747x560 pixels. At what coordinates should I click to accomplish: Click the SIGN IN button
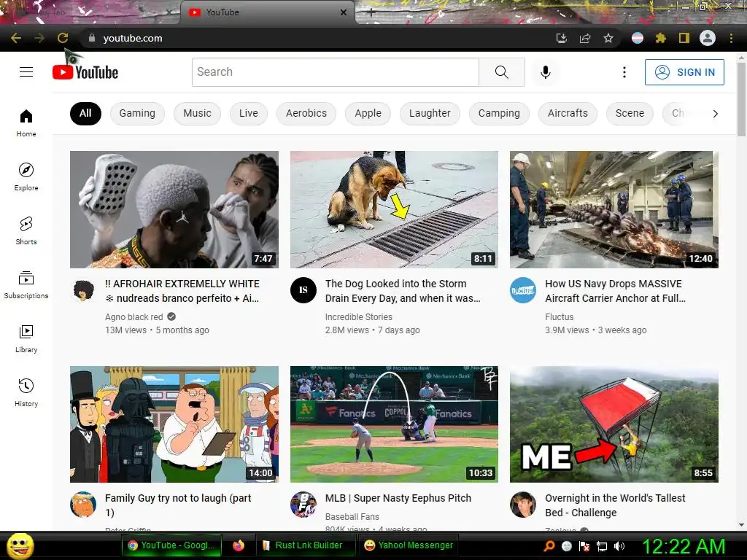684,72
